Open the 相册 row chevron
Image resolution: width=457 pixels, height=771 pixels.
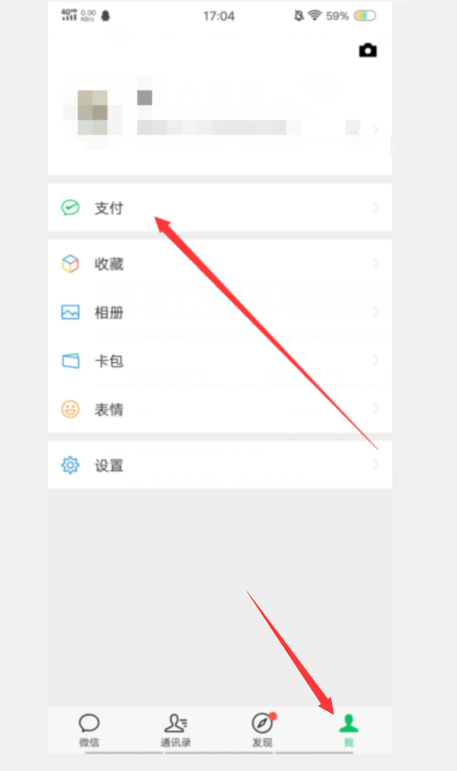pos(375,312)
